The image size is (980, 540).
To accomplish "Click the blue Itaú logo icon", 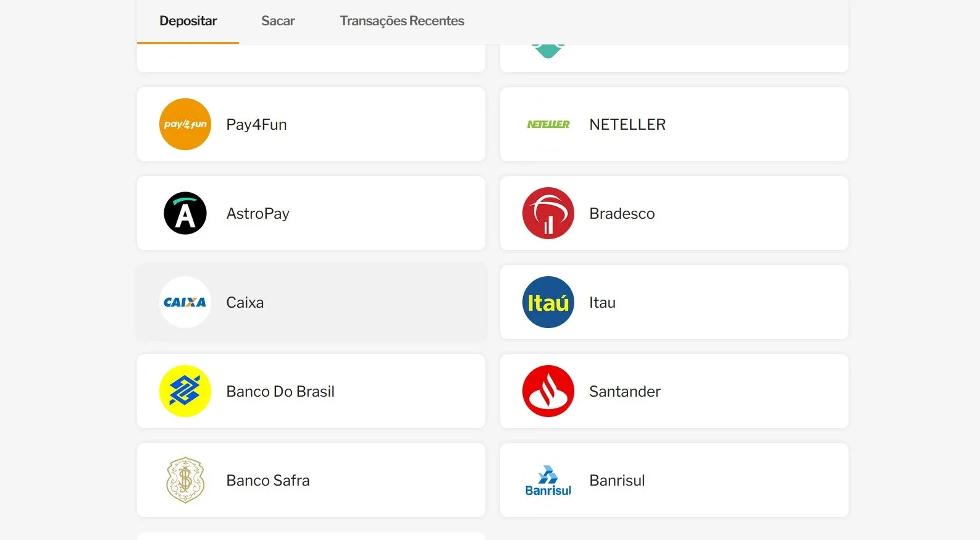I will [548, 302].
